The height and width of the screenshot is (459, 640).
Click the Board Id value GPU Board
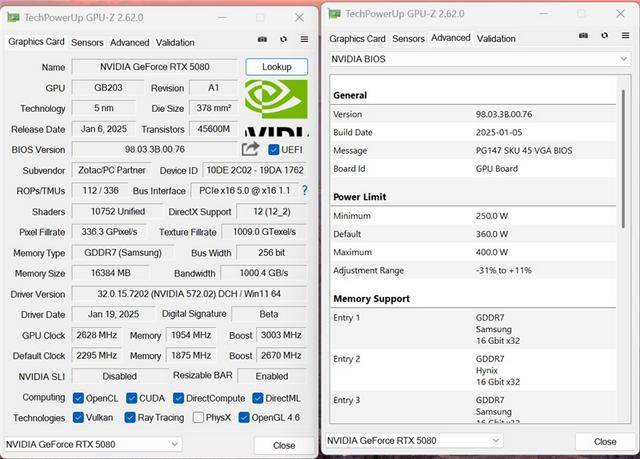pyautogui.click(x=497, y=169)
